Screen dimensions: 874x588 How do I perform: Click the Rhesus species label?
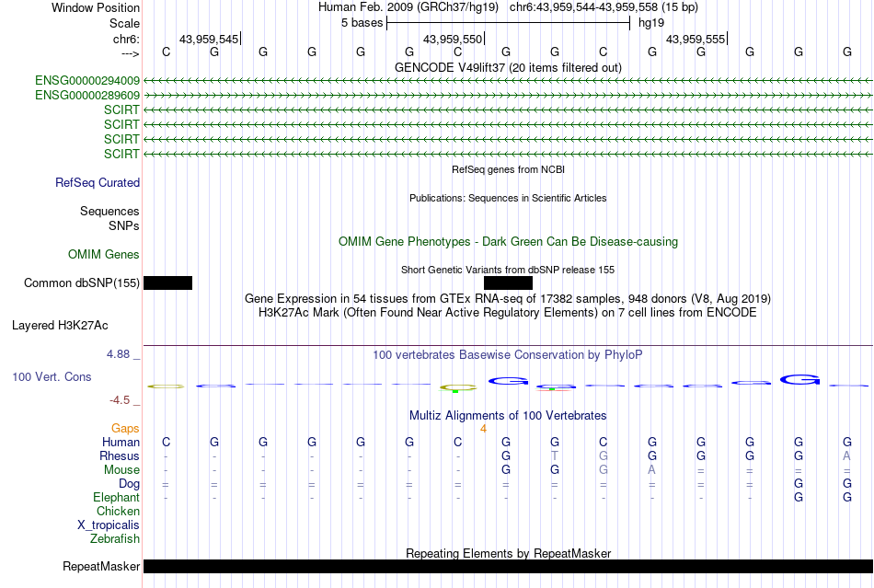(x=120, y=455)
